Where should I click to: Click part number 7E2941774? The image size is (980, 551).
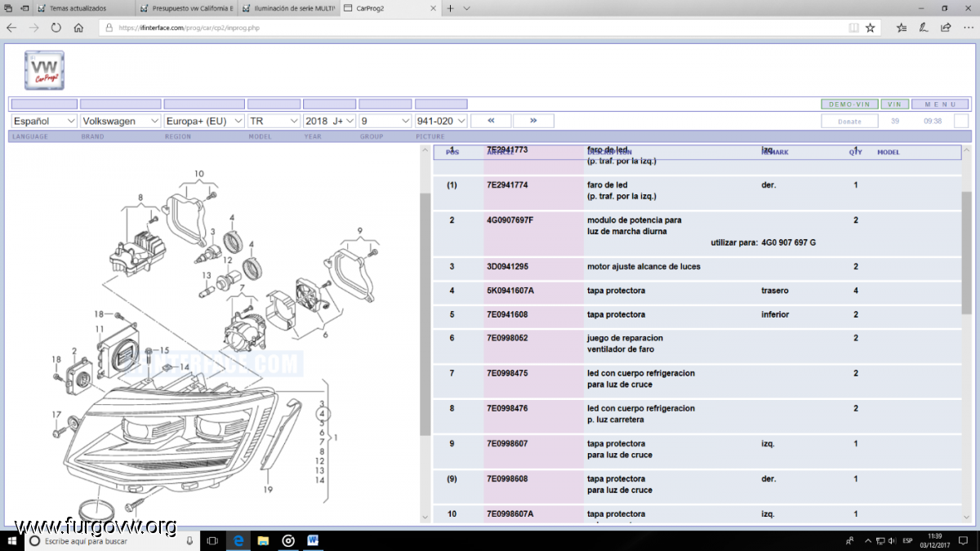(507, 185)
